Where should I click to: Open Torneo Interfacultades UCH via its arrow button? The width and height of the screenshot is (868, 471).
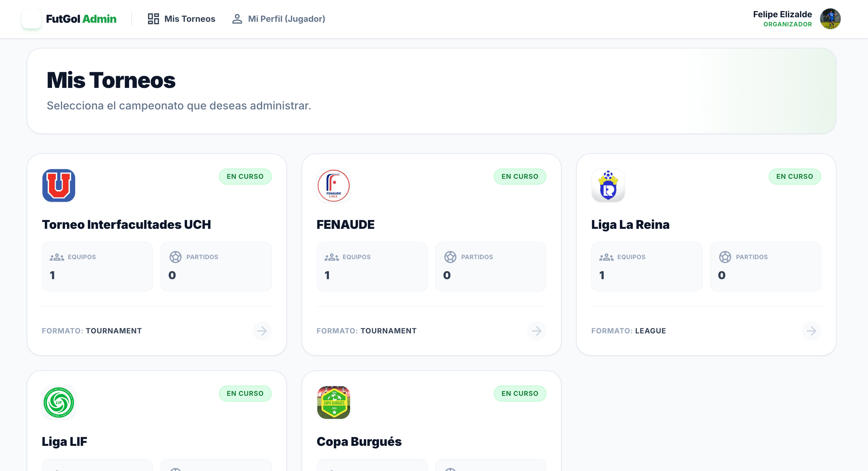pyautogui.click(x=262, y=331)
